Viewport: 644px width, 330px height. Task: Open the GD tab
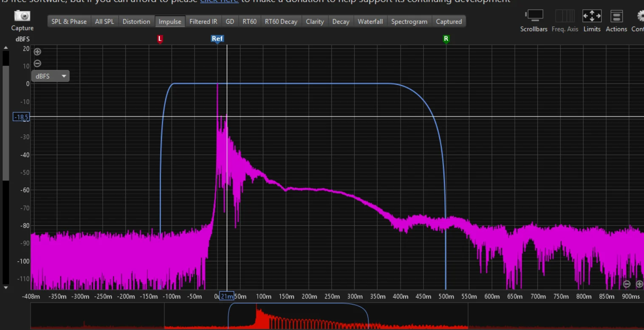point(230,21)
